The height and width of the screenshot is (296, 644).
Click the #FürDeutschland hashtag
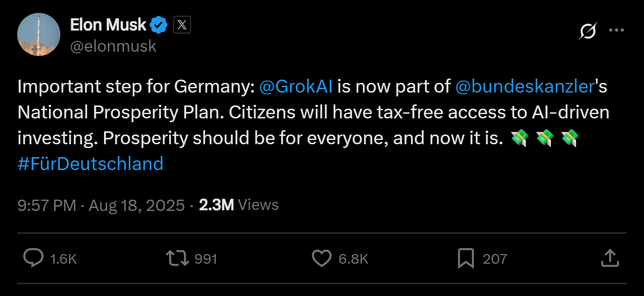[x=90, y=164]
